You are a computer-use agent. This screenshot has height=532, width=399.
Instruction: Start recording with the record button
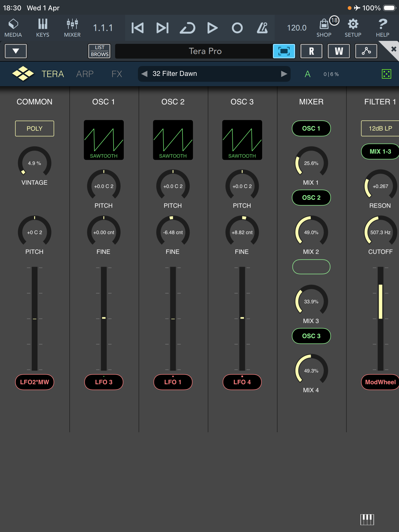click(237, 28)
